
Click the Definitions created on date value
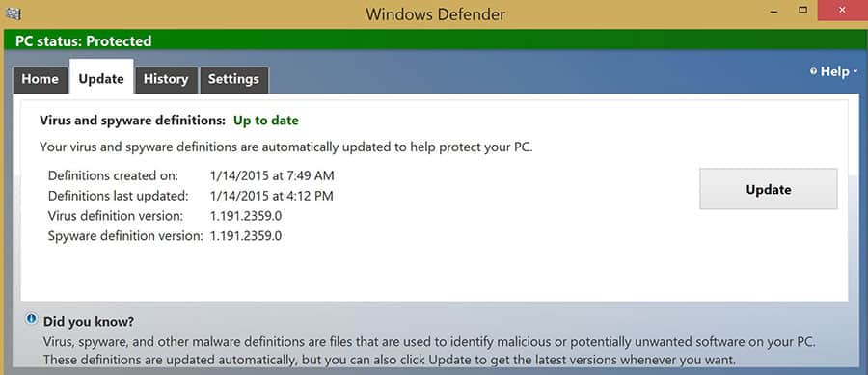point(272,176)
